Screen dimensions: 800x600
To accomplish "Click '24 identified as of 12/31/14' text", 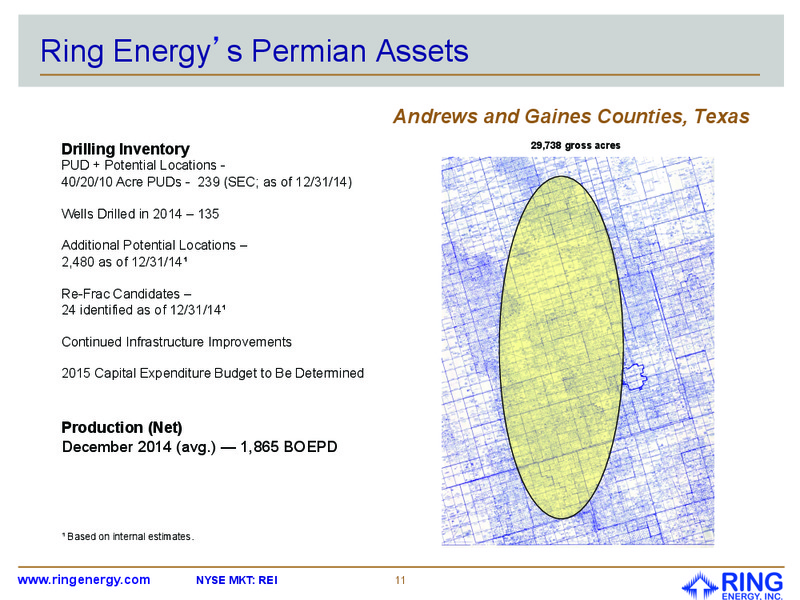I will 143,310.
